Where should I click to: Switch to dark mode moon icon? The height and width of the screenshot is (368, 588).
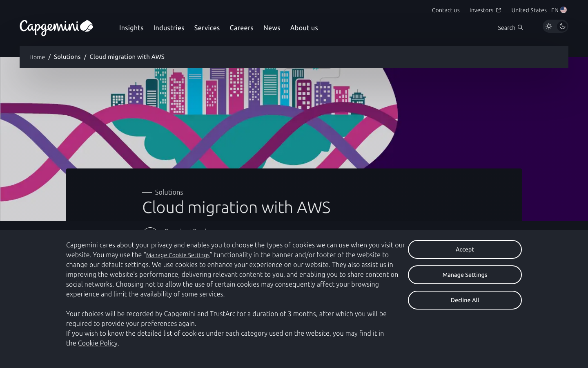pos(562,26)
